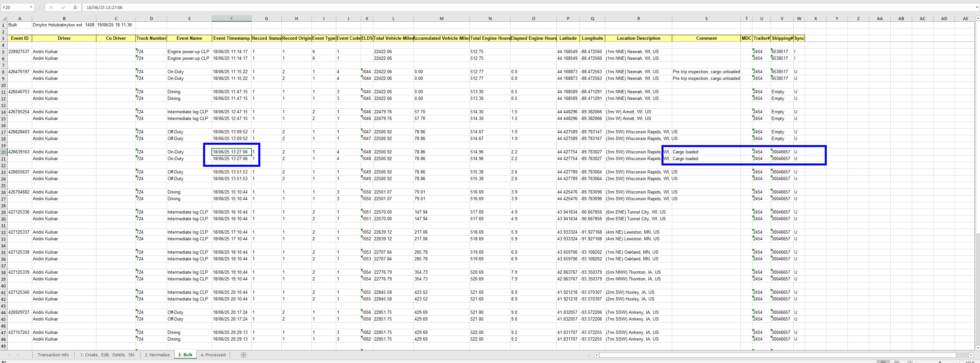
Task: Click the 'Longitude' header cell
Action: pos(592,38)
